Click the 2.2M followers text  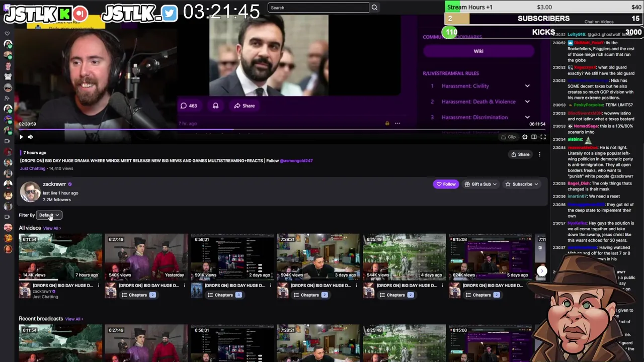57,200
